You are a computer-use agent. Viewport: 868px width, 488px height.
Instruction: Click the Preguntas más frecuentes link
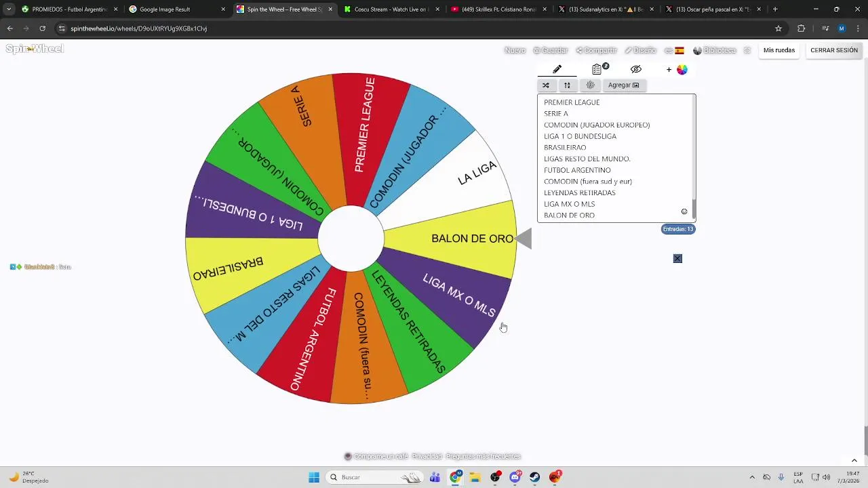484,457
